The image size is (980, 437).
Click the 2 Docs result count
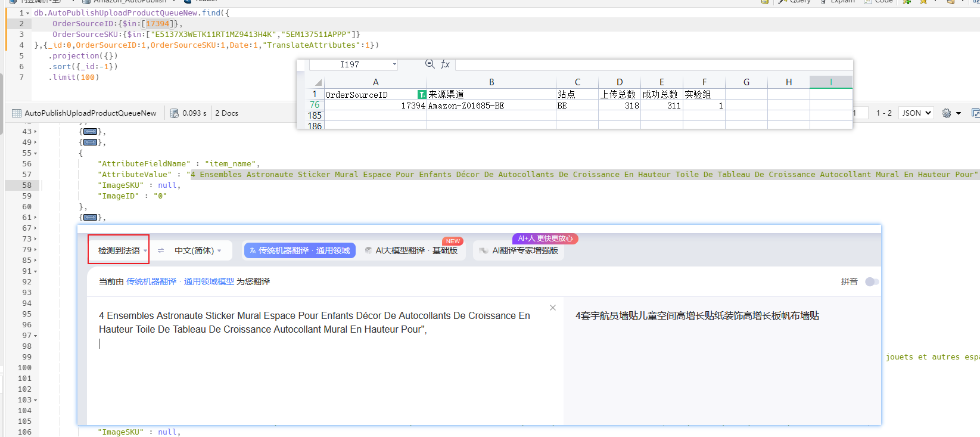point(227,113)
